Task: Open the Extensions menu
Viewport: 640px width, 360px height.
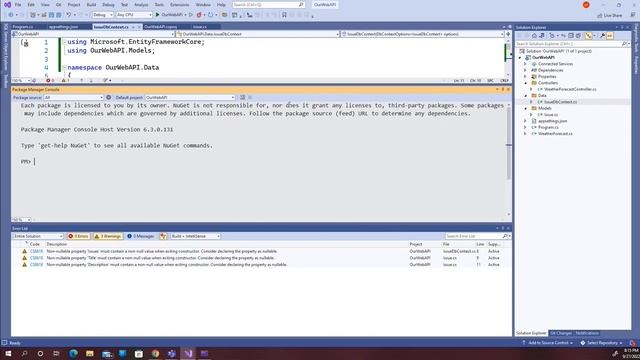Action: click(180, 5)
